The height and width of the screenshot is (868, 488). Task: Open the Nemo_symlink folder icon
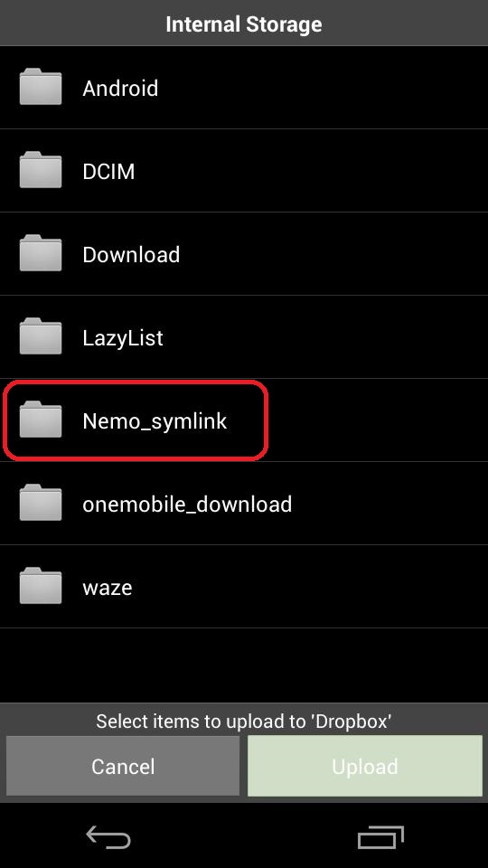[x=41, y=420]
